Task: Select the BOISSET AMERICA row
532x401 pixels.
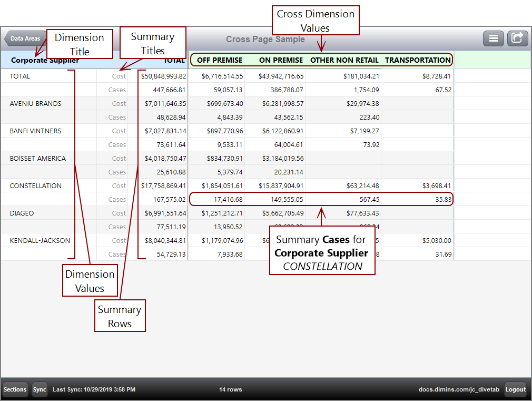Action: tap(37, 159)
